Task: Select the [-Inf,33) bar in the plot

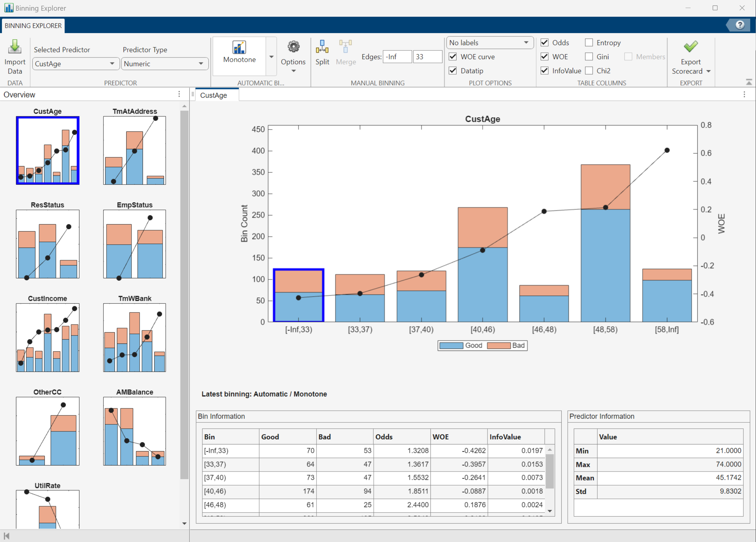Action: pos(299,295)
